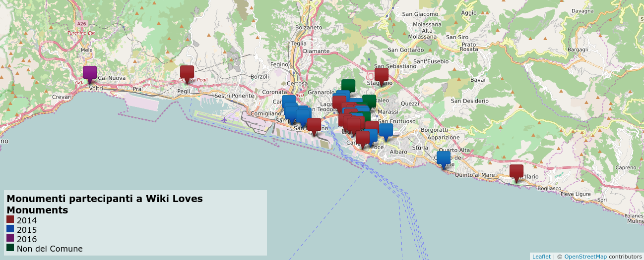Image resolution: width=644 pixels, height=260 pixels.
Task: Click the 'Ca' Nuova' place label
Action: point(112,78)
